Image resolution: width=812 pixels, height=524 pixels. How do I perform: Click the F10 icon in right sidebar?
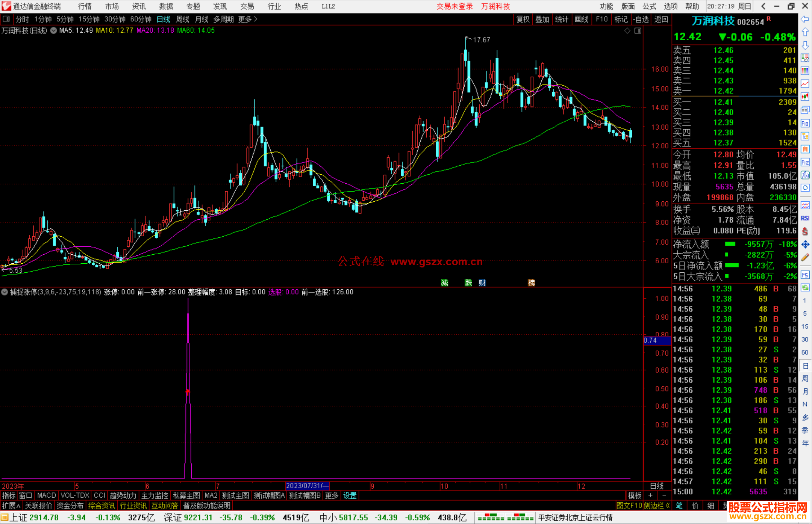click(x=805, y=123)
